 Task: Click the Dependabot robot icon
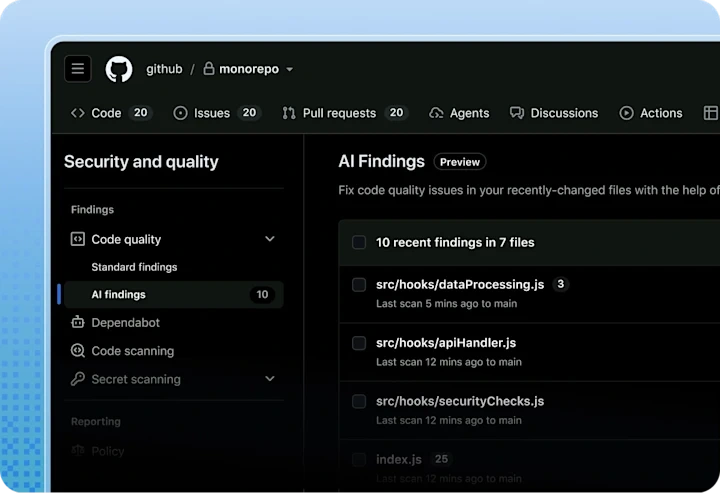pyautogui.click(x=78, y=322)
